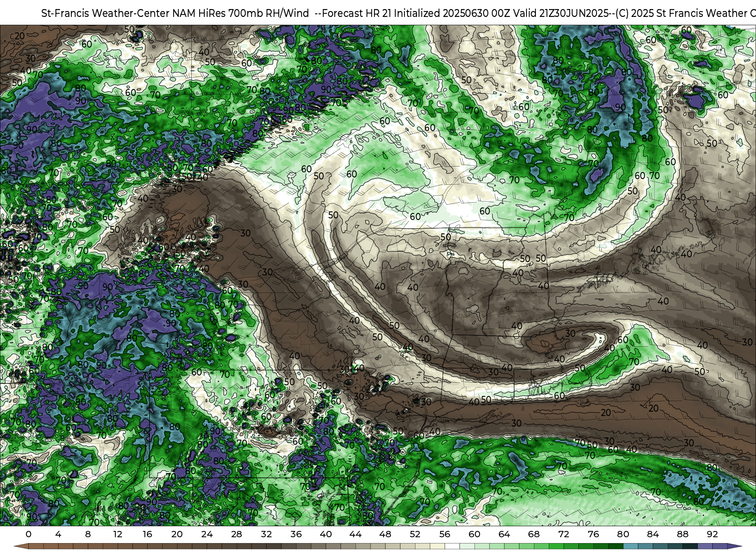The height and width of the screenshot is (551, 756).
Task: Click the legend scale label 72
Action: 563,534
